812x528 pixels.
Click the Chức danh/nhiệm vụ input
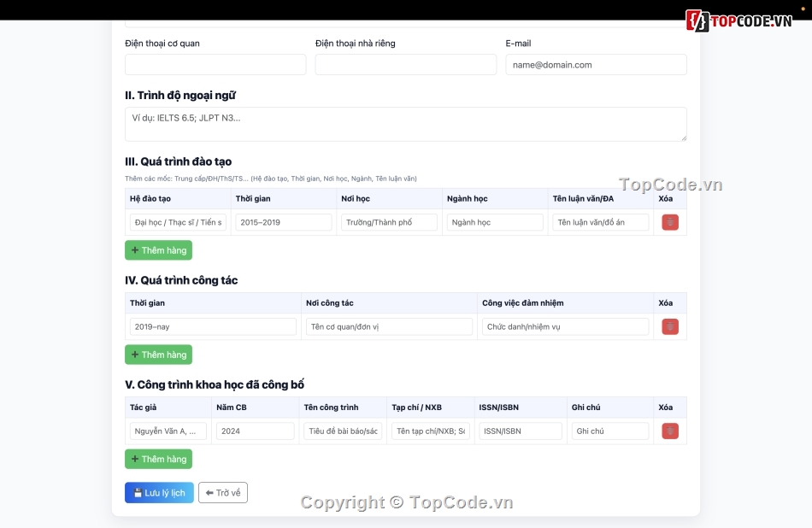coord(565,326)
